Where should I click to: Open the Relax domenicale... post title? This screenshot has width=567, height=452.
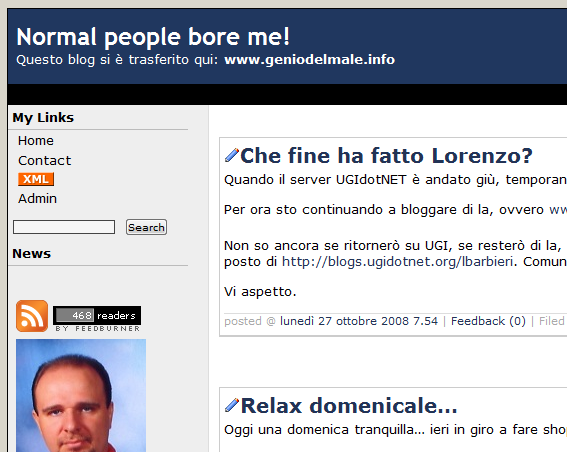pyautogui.click(x=349, y=406)
